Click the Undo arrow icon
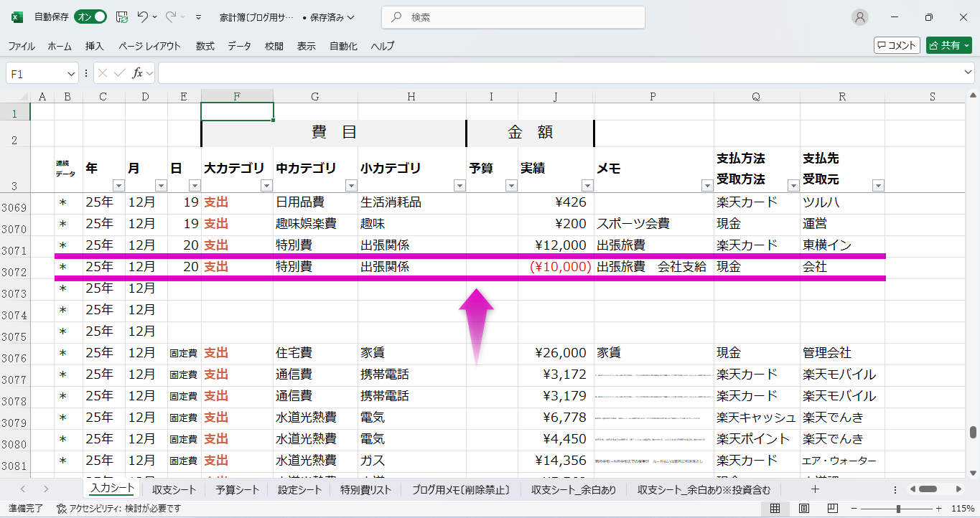Viewport: 980px width, 518px height. pyautogui.click(x=143, y=17)
